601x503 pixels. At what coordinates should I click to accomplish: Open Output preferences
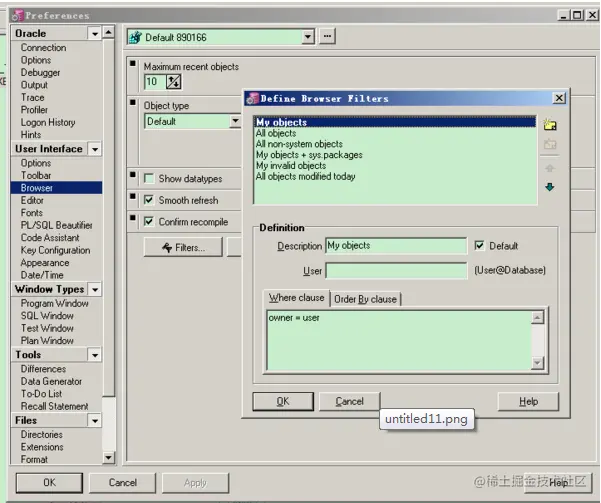34,85
